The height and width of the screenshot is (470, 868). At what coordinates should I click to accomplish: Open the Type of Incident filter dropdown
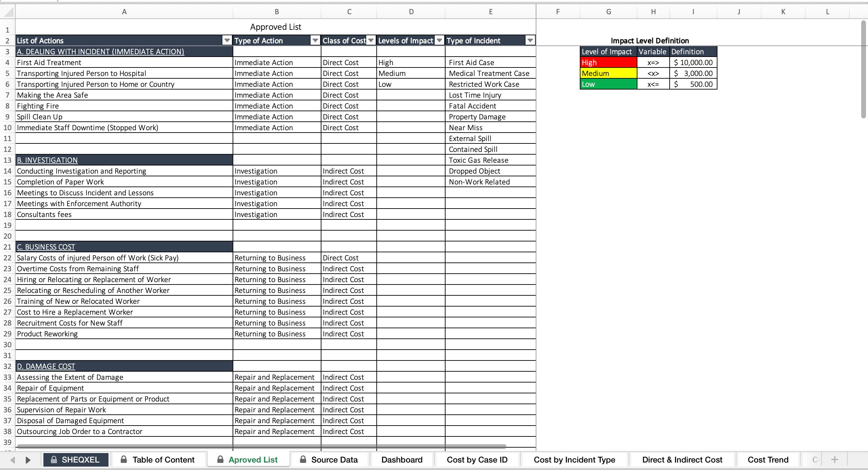(x=530, y=40)
